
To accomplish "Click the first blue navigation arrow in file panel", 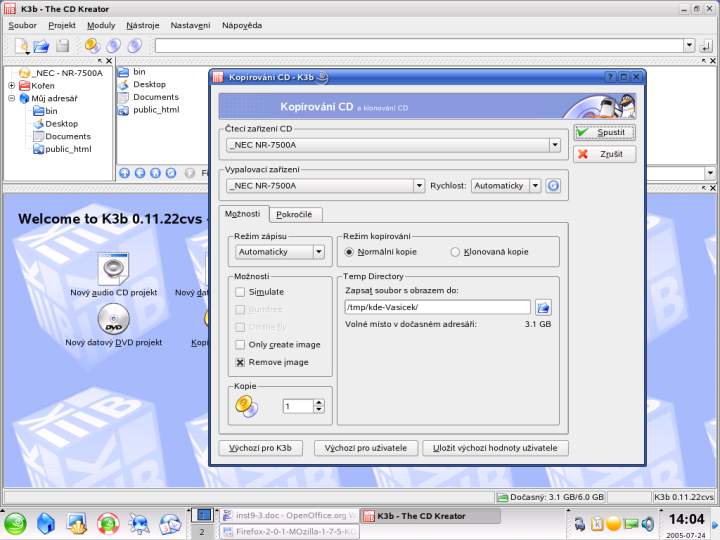I will (124, 173).
